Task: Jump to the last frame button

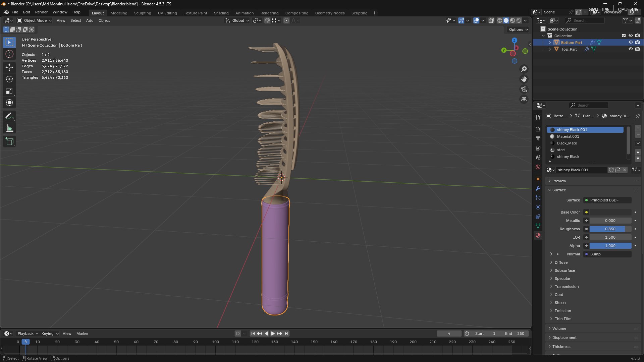Action: (x=286, y=334)
